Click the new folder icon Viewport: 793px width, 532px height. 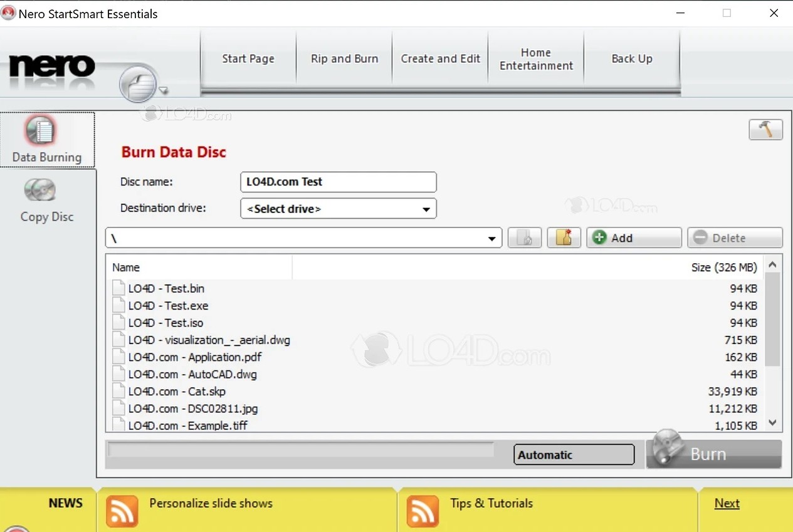564,237
